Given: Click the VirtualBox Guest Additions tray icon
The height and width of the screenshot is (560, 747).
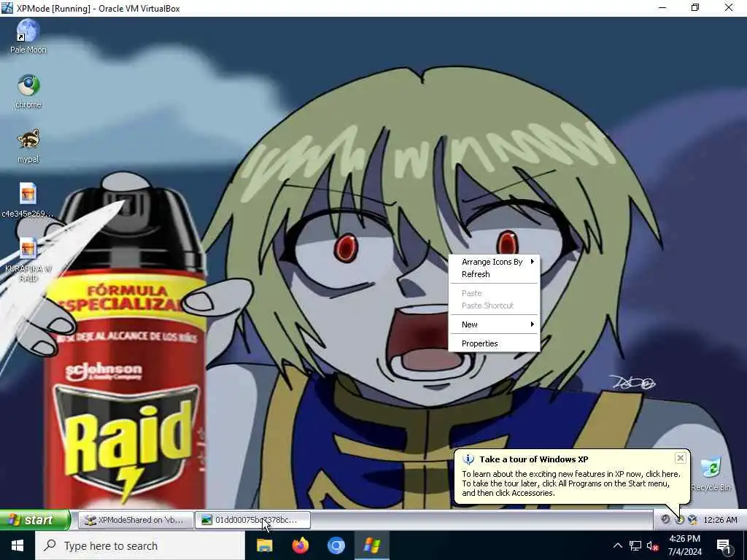Looking at the screenshot, I should [x=693, y=519].
